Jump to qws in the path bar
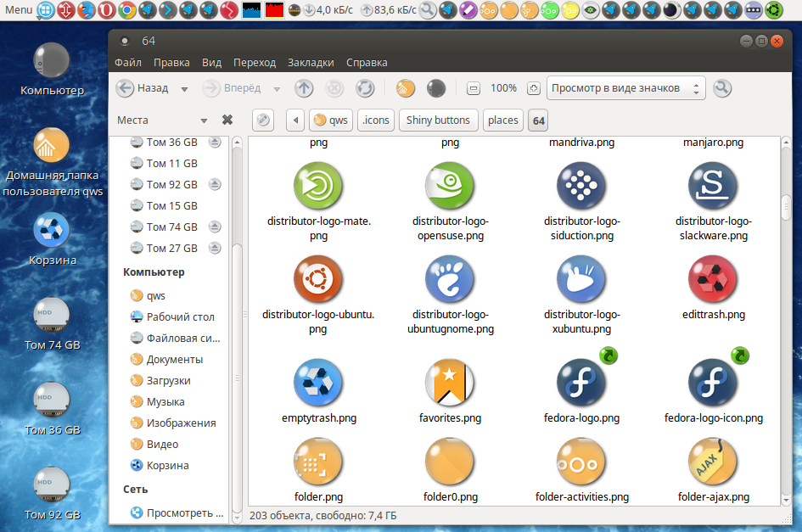Viewport: 802px width, 532px height. point(331,120)
